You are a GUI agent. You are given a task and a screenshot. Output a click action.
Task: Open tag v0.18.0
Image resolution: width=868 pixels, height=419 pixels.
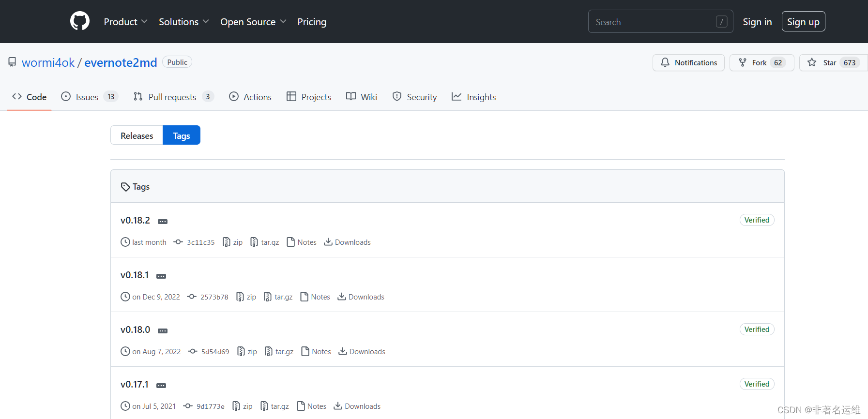(135, 329)
